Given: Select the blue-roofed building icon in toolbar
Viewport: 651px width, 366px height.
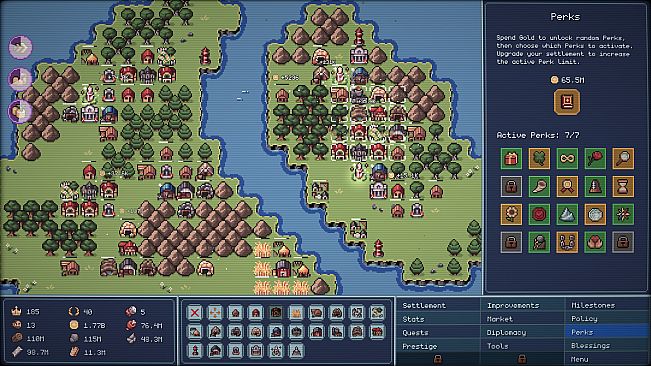Looking at the screenshot, I should (276, 332).
